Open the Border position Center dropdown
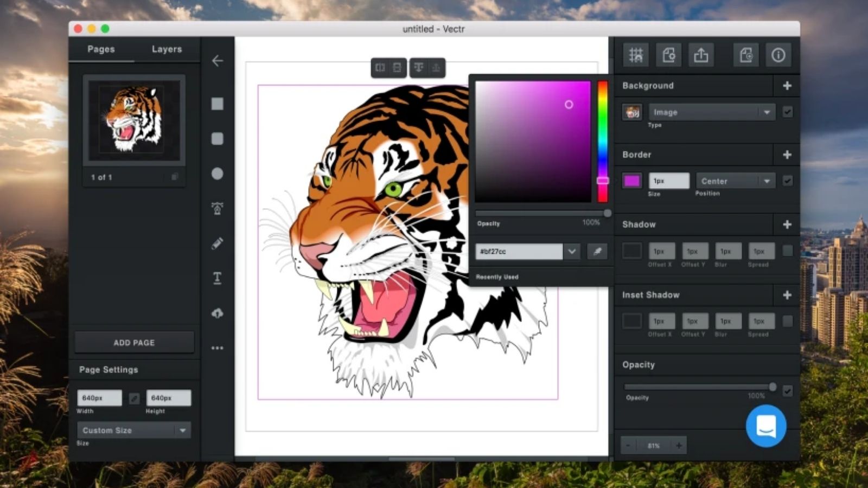Screen dimensions: 868x488 pyautogui.click(x=735, y=181)
